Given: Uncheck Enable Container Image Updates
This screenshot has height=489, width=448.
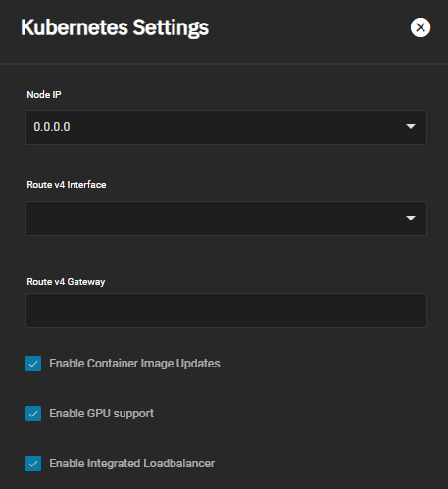Looking at the screenshot, I should pos(33,364).
